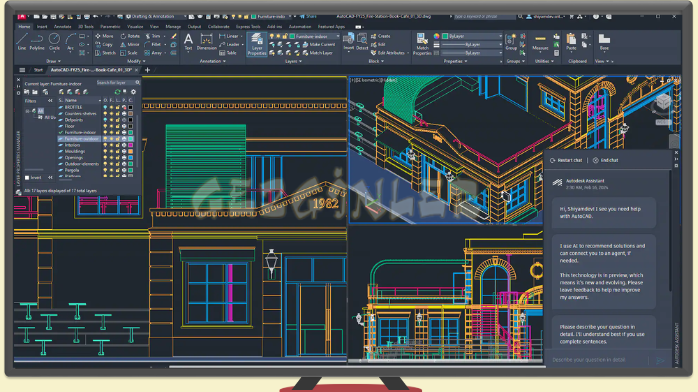Toggle visibility bulb for BROTTLE layer

click(106, 107)
